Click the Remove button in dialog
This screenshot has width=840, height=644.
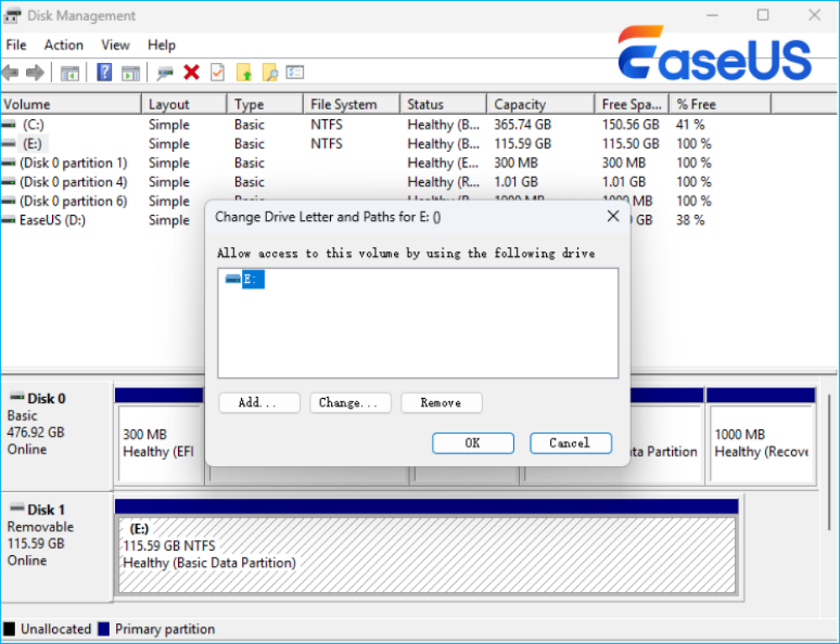(441, 403)
